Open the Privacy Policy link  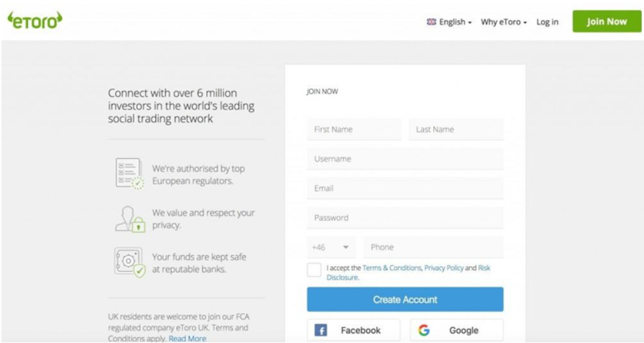[444, 268]
